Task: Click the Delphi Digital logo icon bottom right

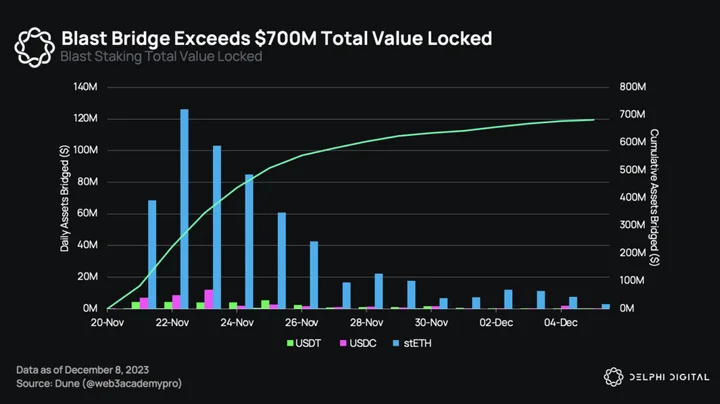Action: 613,377
